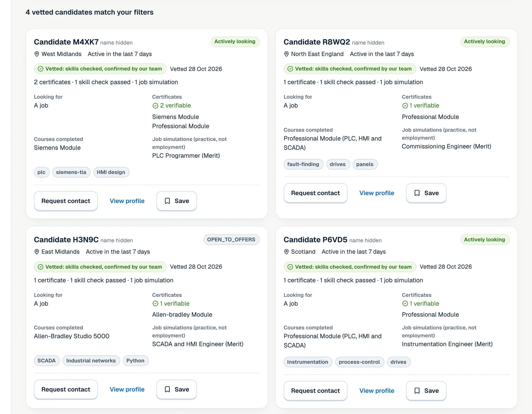Viewport: 532px width, 414px height.
Task: Open View profile for Candidate M4XK7
Action: coord(127,201)
